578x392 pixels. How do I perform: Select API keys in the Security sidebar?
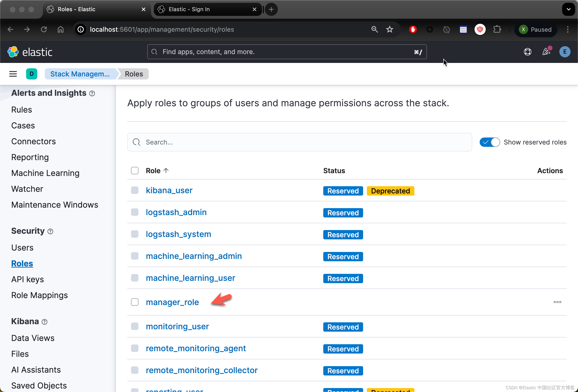pos(27,279)
